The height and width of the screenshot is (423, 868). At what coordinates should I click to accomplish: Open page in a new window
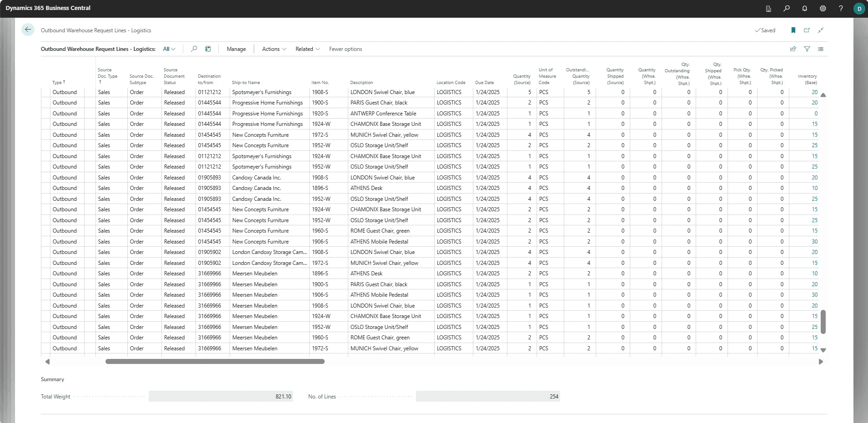(x=807, y=30)
